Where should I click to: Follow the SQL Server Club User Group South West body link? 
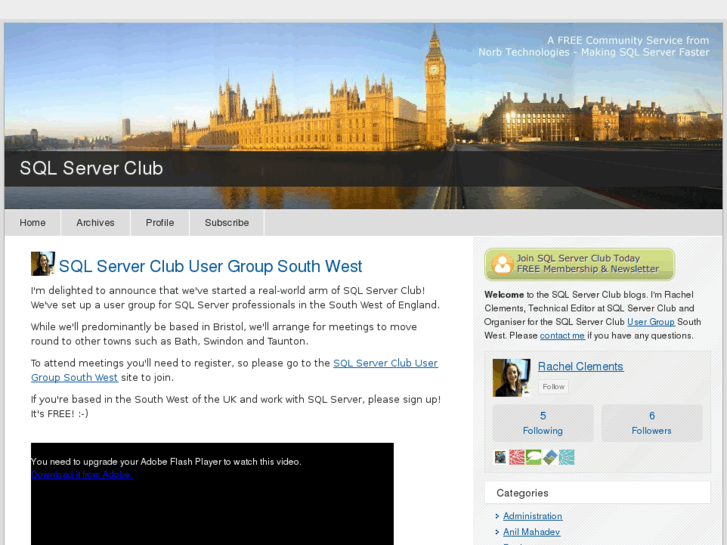tap(385, 363)
